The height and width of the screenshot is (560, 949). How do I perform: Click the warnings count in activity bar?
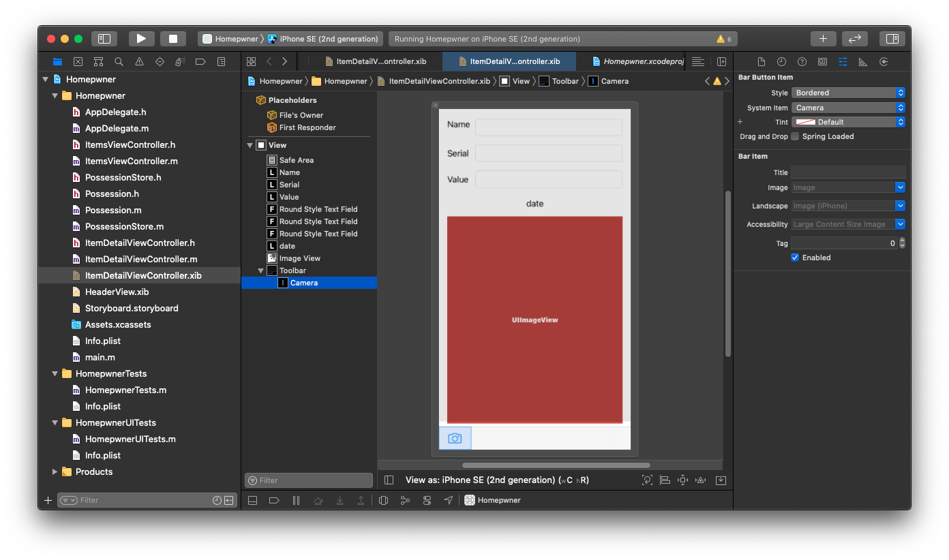pos(724,39)
